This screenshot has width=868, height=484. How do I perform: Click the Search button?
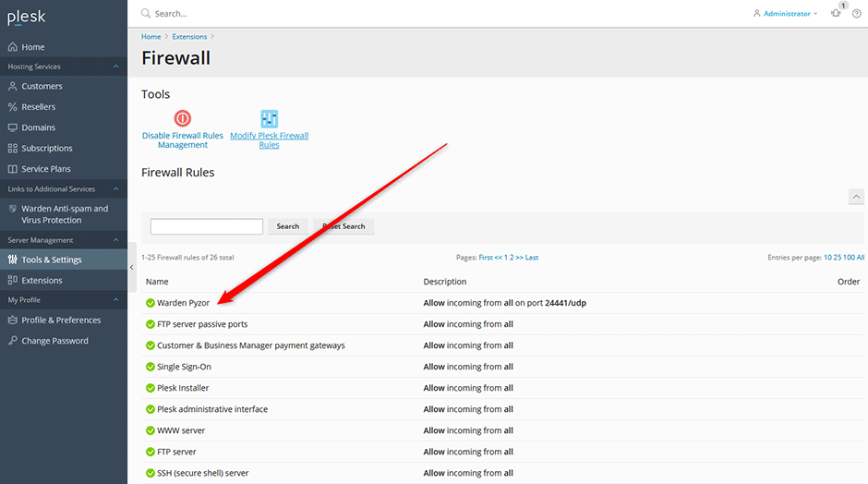[288, 226]
